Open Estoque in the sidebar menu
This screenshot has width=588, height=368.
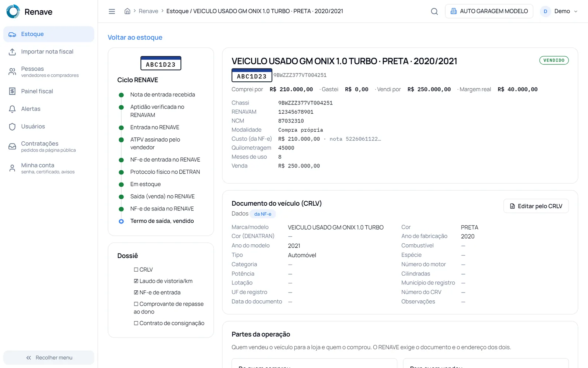coord(49,34)
